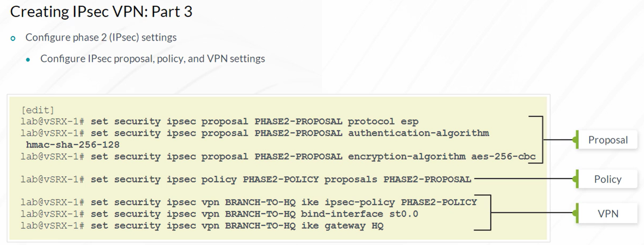Select the protocol esp command line
Image resolution: width=644 pixels, height=245 pixels.
(220, 121)
